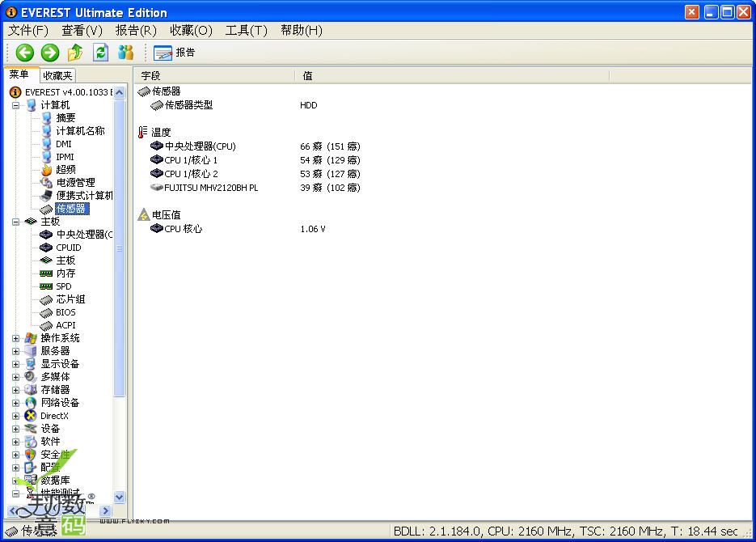
Task: Open the IPMI tree entry
Action: [x=65, y=157]
